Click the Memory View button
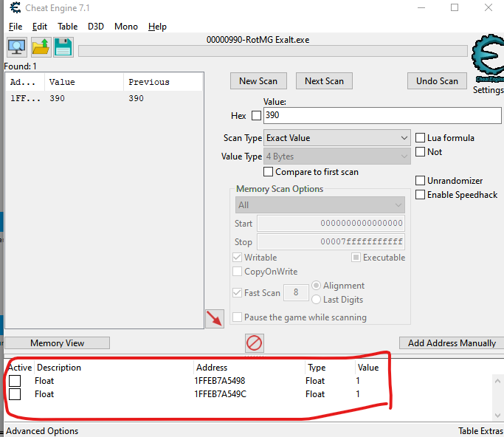Screen dimensions: 504x437 pyautogui.click(x=57, y=343)
